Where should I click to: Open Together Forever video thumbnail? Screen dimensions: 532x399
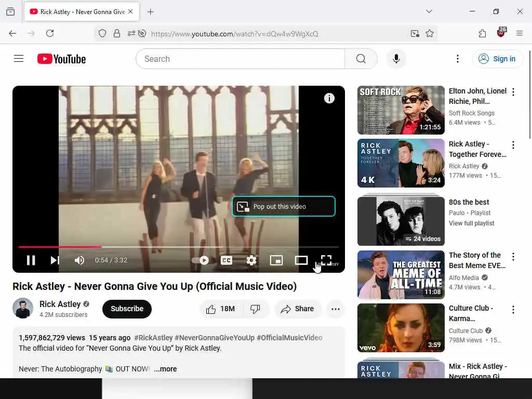point(401,163)
